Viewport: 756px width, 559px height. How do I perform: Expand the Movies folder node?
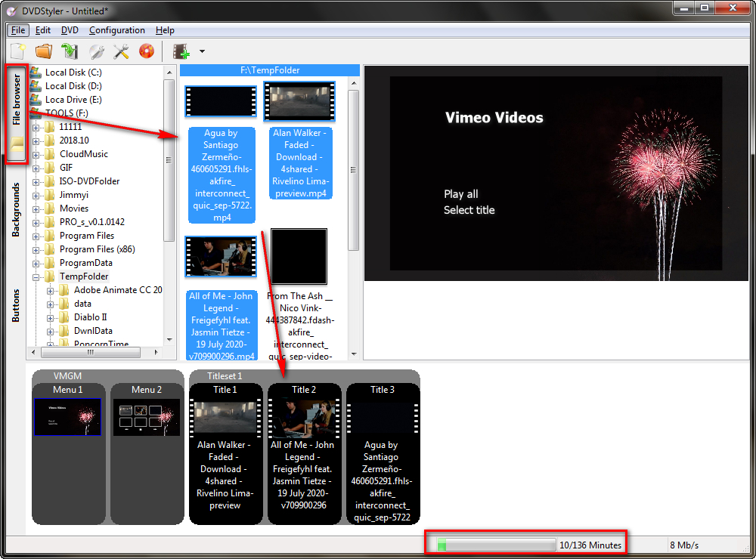click(x=36, y=209)
